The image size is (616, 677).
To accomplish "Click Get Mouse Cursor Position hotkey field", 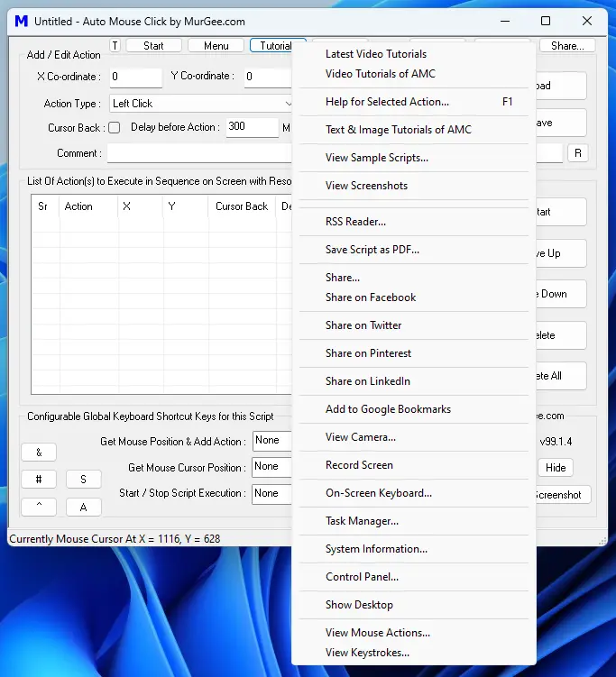I will click(271, 467).
